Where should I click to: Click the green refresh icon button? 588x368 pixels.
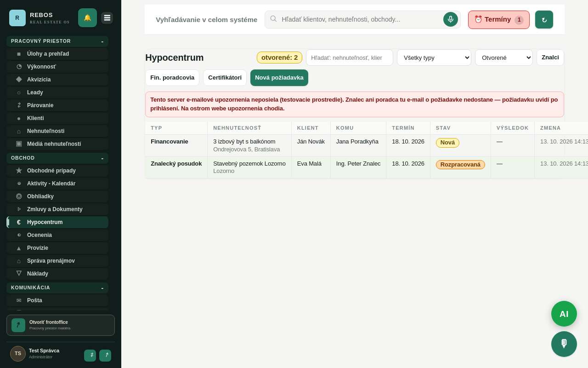tap(544, 20)
